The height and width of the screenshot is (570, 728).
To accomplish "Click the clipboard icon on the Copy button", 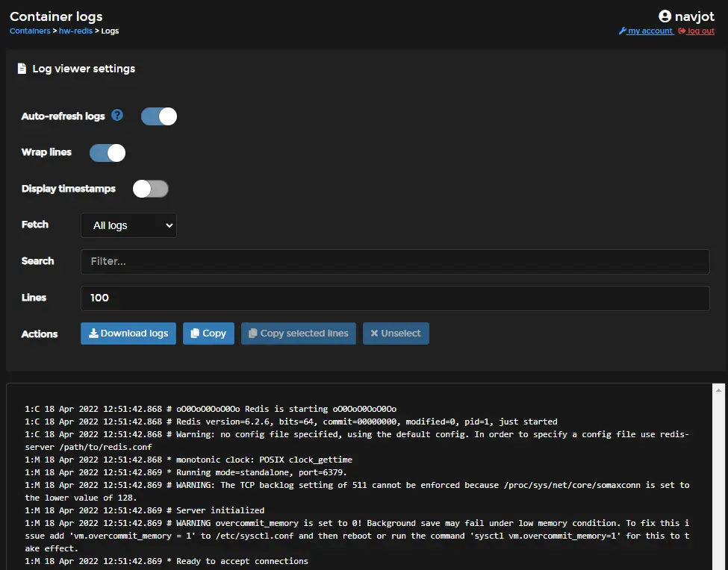I will click(x=194, y=333).
